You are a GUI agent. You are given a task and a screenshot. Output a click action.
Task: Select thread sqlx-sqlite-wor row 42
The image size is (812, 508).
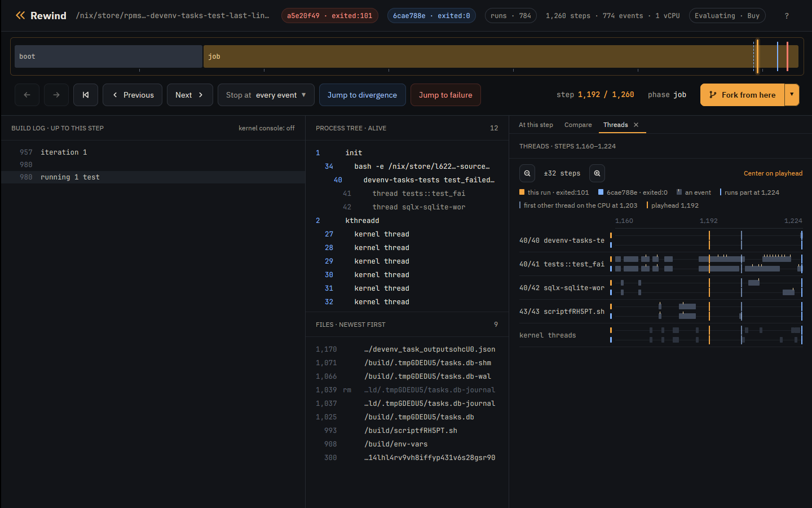pyautogui.click(x=407, y=207)
